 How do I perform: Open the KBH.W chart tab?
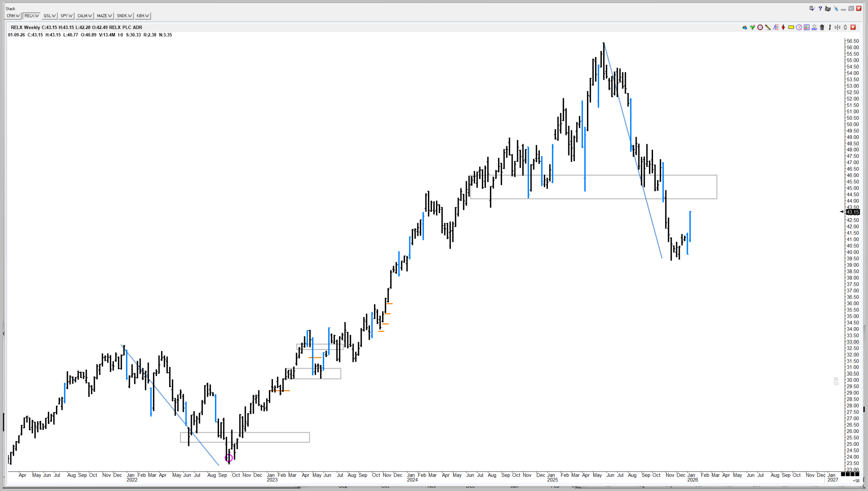coord(143,16)
